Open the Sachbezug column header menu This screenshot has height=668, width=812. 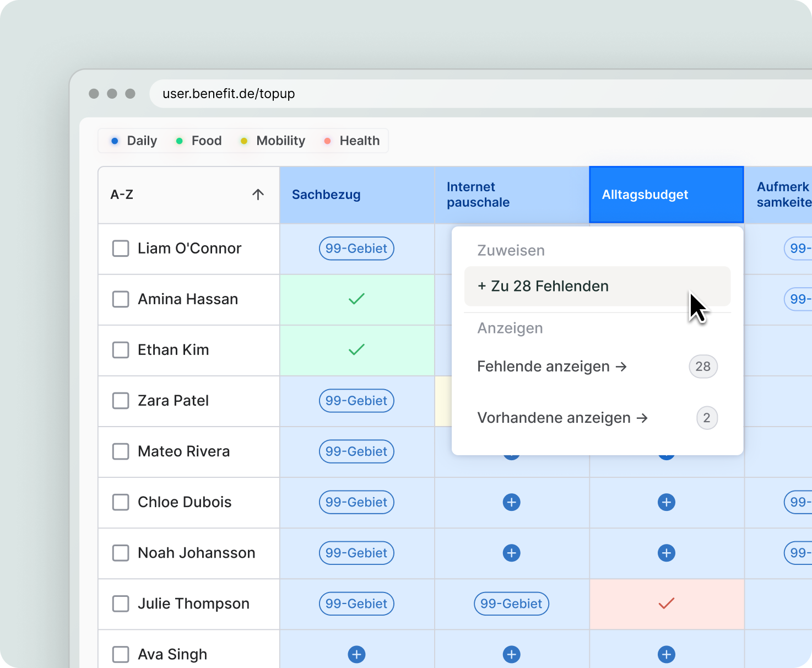pos(357,195)
